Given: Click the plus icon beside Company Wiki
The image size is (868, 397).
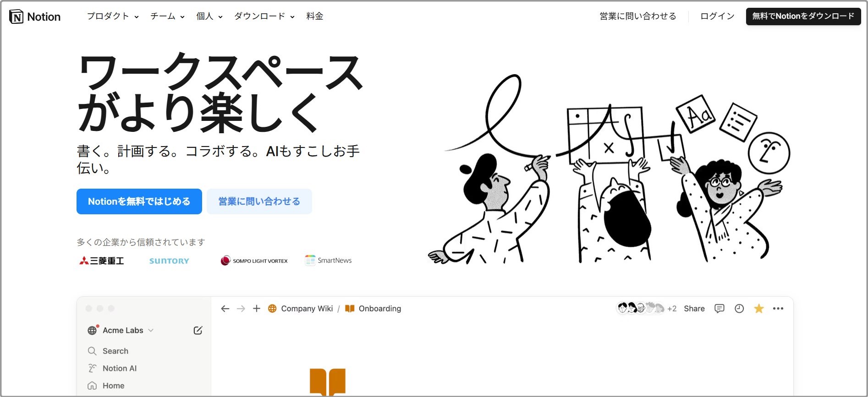Looking at the screenshot, I should (x=257, y=309).
